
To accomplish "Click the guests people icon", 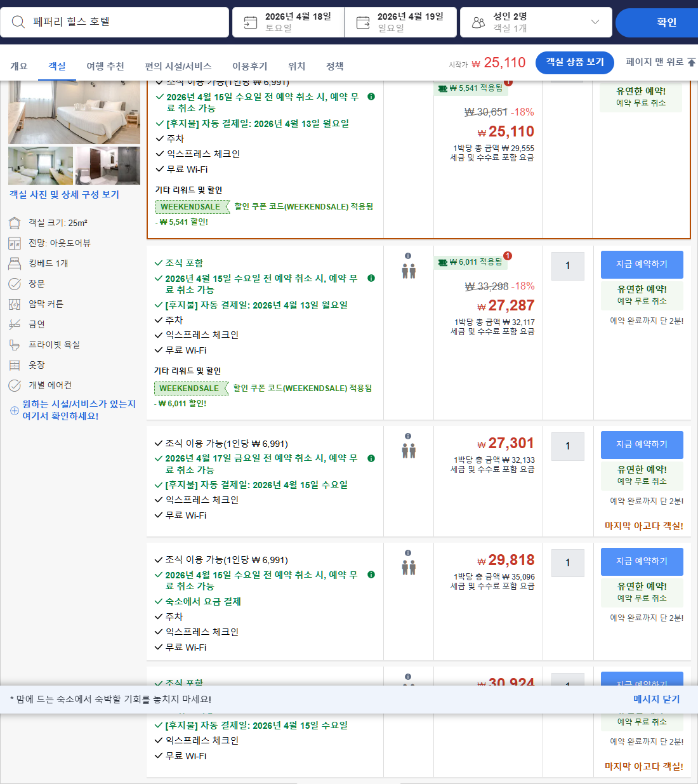I will [x=478, y=23].
